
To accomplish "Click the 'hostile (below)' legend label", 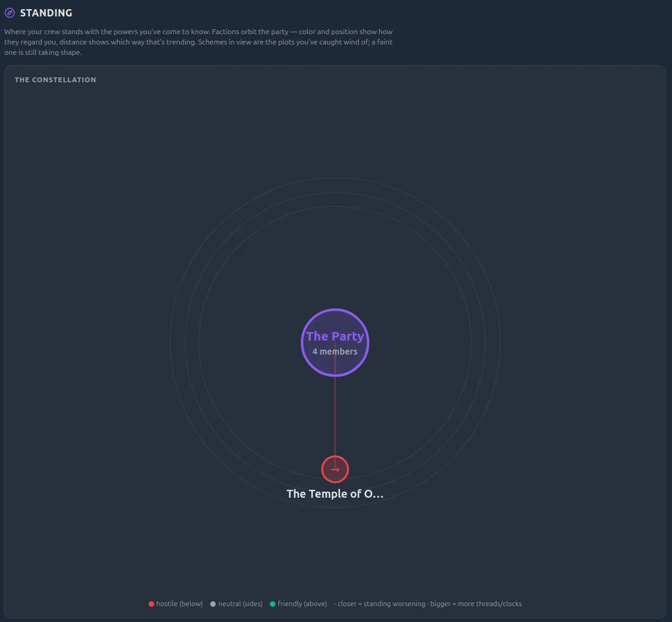I will (x=179, y=604).
